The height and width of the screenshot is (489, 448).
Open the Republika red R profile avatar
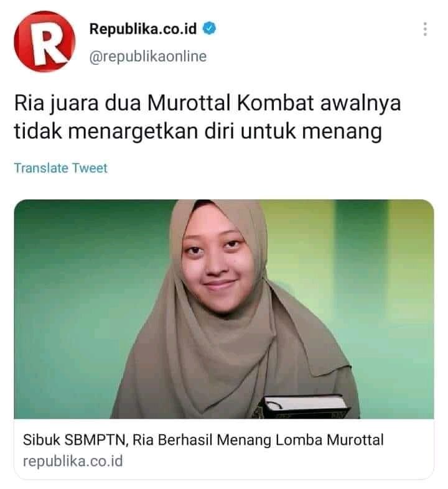tap(45, 42)
